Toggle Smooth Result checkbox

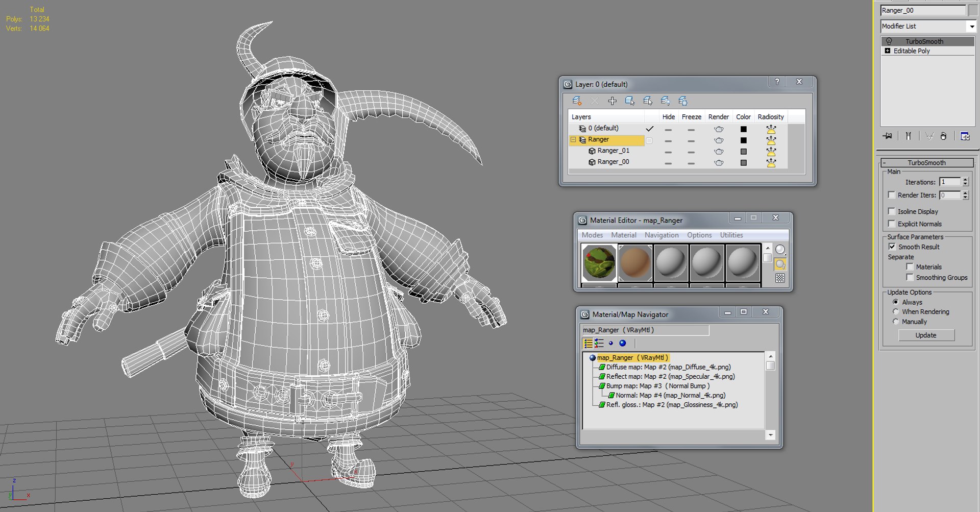point(892,247)
